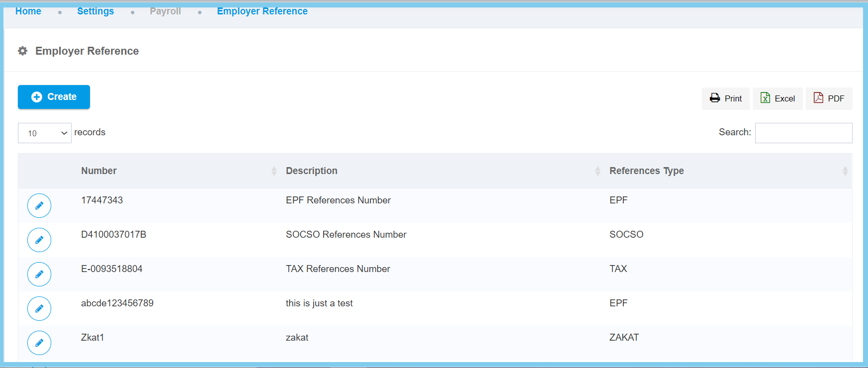Open edit for TAX reference E-0093518804
Screen dimensions: 868x368
tap(39, 274)
